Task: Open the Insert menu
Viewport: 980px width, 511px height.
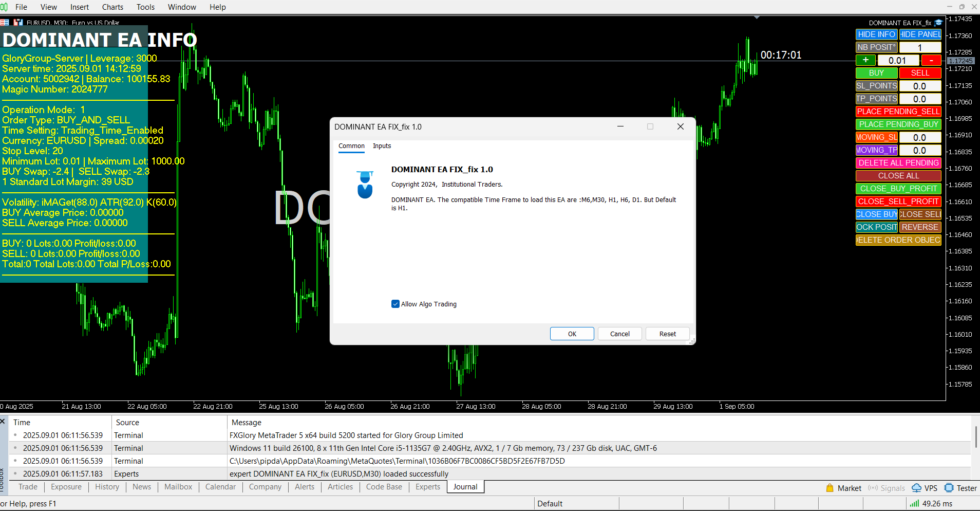Action: [x=80, y=7]
